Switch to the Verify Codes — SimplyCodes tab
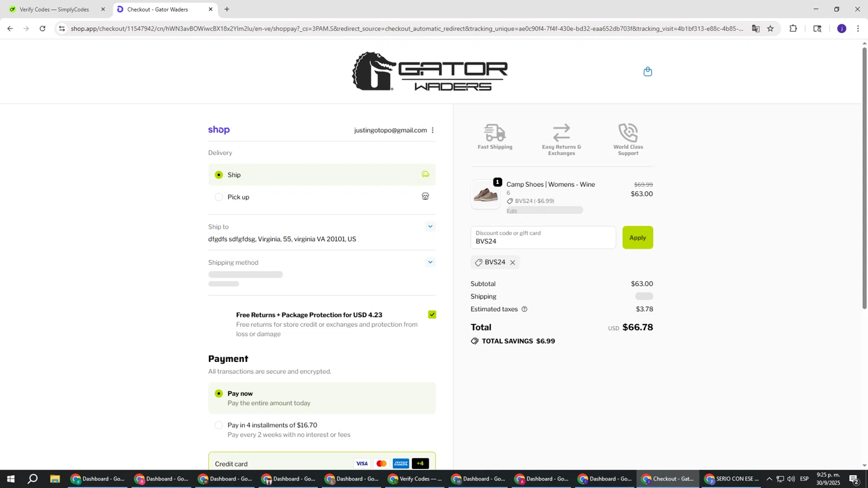This screenshot has height=488, width=868. [54, 9]
